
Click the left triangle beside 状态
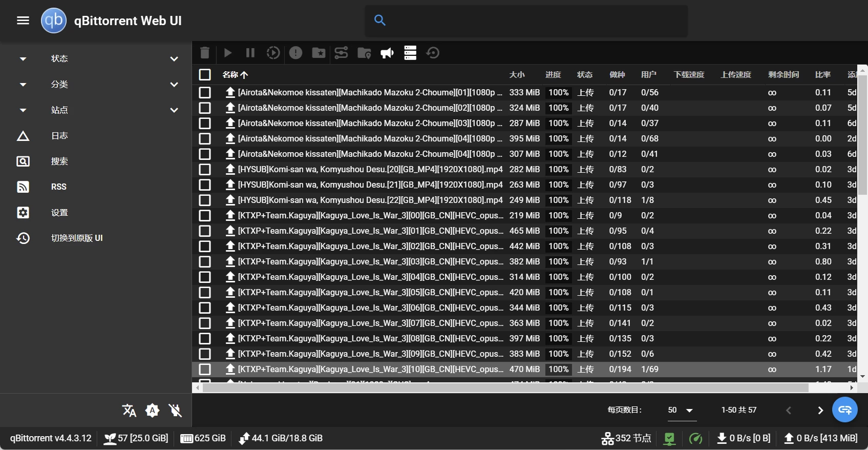(23, 59)
